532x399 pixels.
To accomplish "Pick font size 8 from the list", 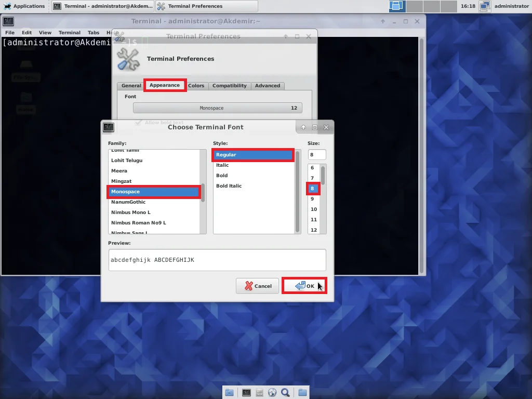I will 312,189.
